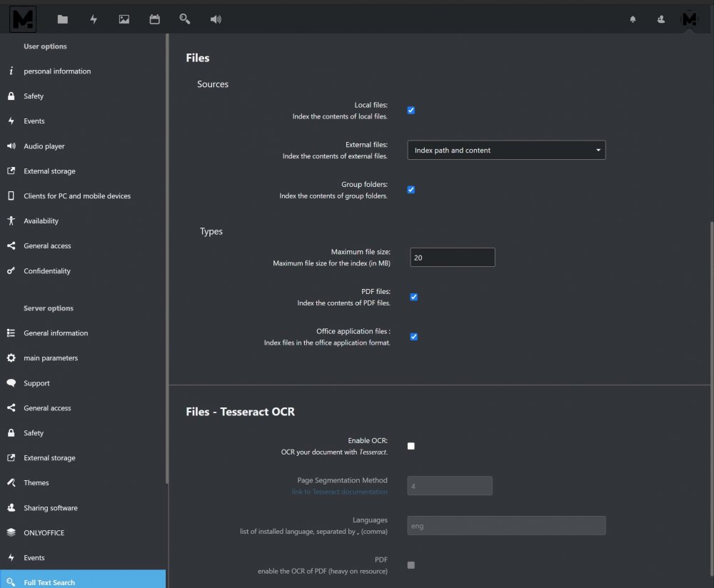Click the Files - Tesseract OCR heading

240,412
